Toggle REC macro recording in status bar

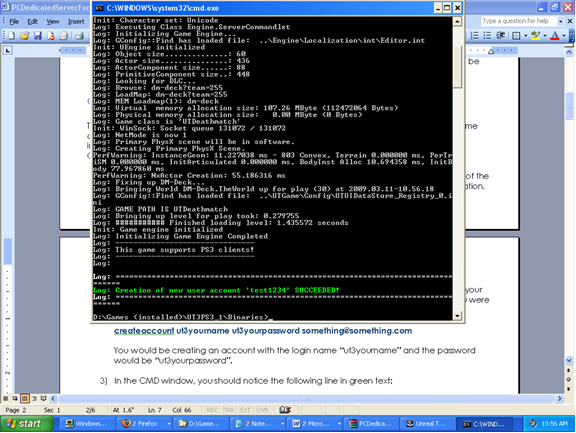(x=212, y=410)
